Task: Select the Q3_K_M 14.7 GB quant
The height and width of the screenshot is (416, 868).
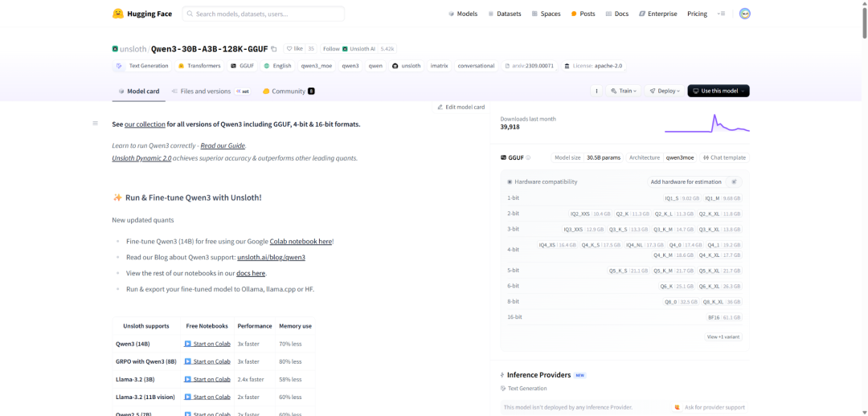Action: [x=673, y=229]
